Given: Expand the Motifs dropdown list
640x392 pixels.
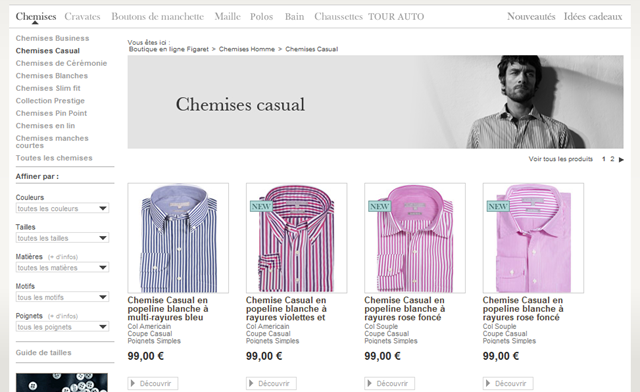Looking at the screenshot, I should pos(62,297).
